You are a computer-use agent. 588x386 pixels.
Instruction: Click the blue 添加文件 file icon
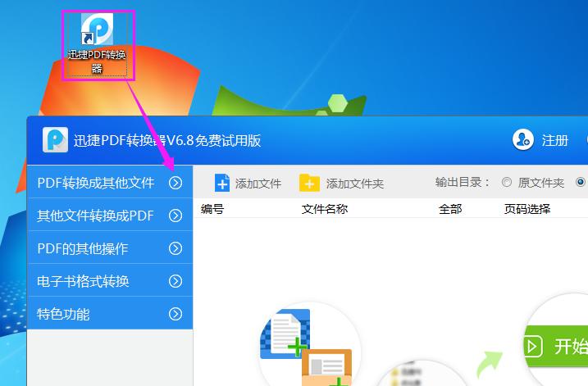tap(222, 183)
